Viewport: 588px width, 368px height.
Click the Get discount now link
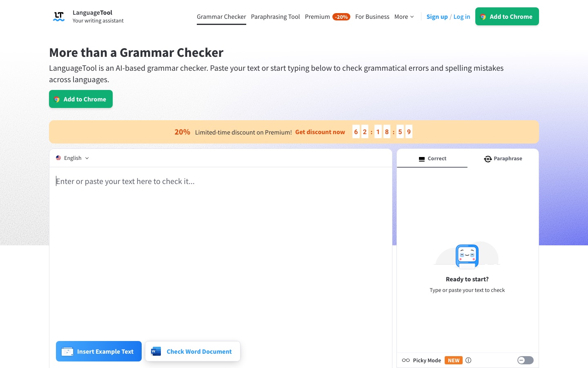[x=320, y=132]
